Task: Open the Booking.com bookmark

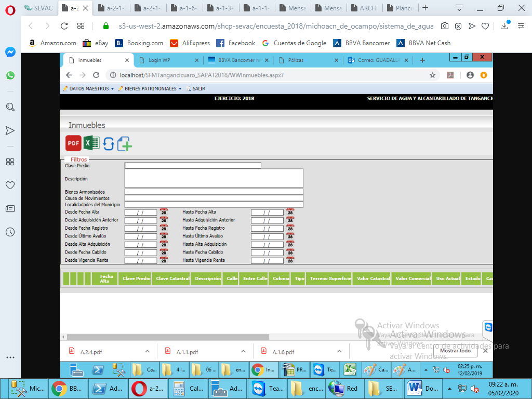Action: [x=139, y=43]
